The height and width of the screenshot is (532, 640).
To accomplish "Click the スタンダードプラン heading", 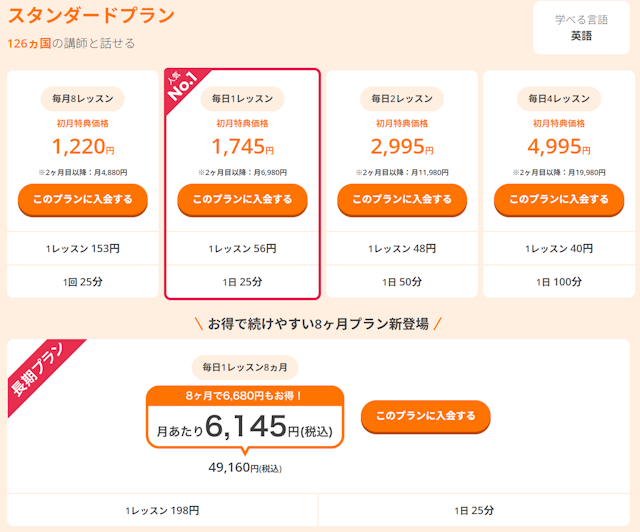I will point(91,16).
